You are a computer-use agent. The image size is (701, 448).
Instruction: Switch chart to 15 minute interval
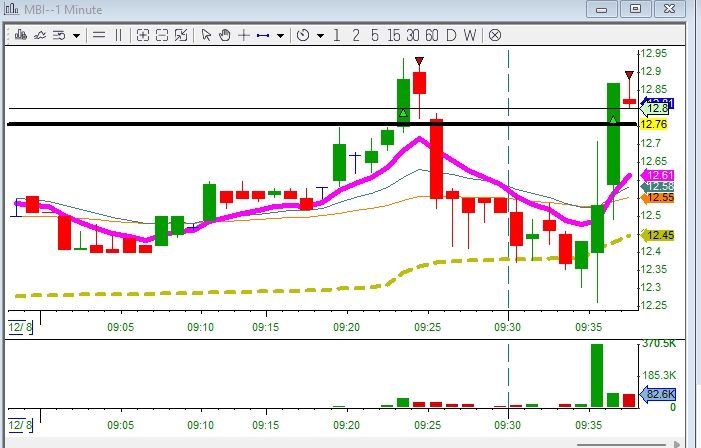pos(394,35)
